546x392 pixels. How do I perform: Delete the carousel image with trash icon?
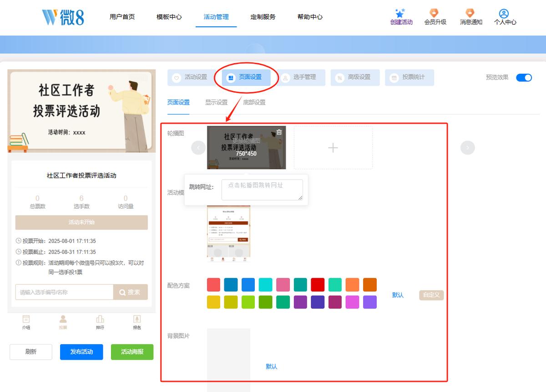(x=279, y=132)
